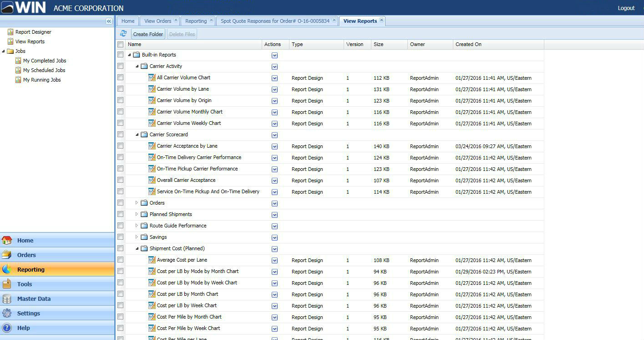Screen dimensions: 644x340
Task: Click the refresh icon in the toolbar
Action: click(123, 34)
